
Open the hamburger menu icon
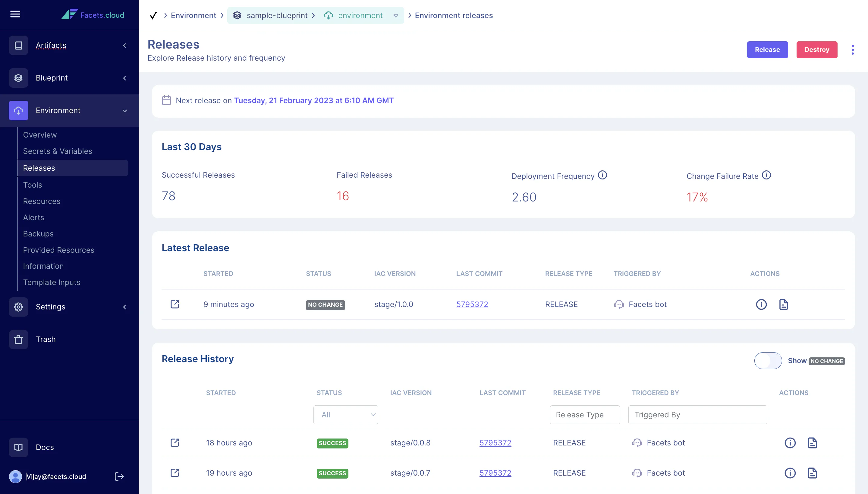click(15, 14)
